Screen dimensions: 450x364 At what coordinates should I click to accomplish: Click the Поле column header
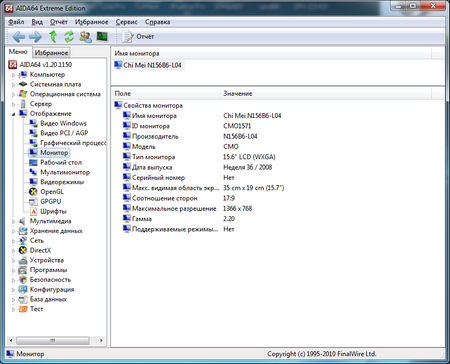(166, 94)
